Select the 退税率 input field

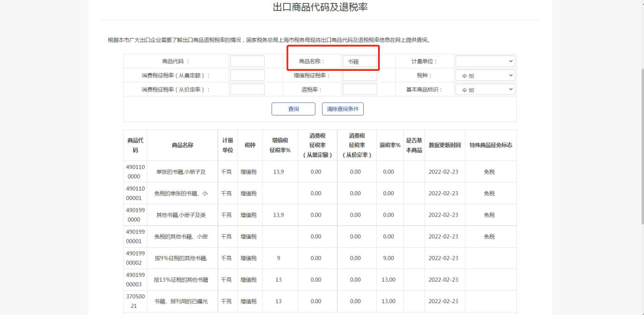pos(360,89)
